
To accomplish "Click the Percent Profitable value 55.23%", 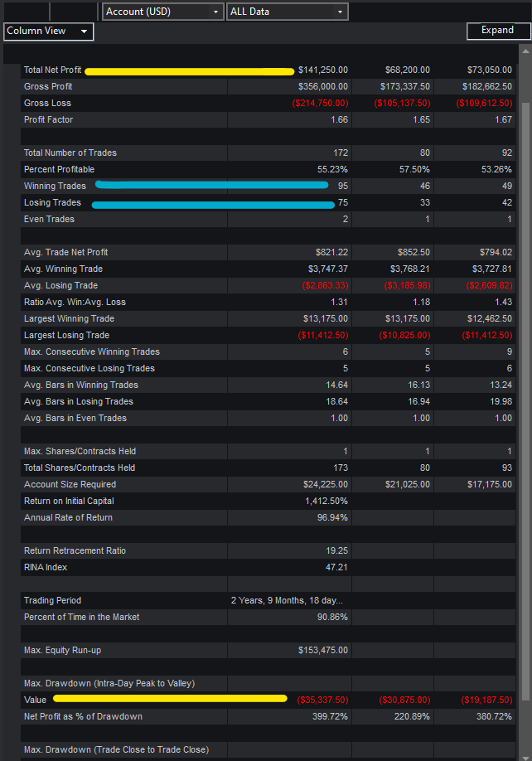I will [332, 170].
